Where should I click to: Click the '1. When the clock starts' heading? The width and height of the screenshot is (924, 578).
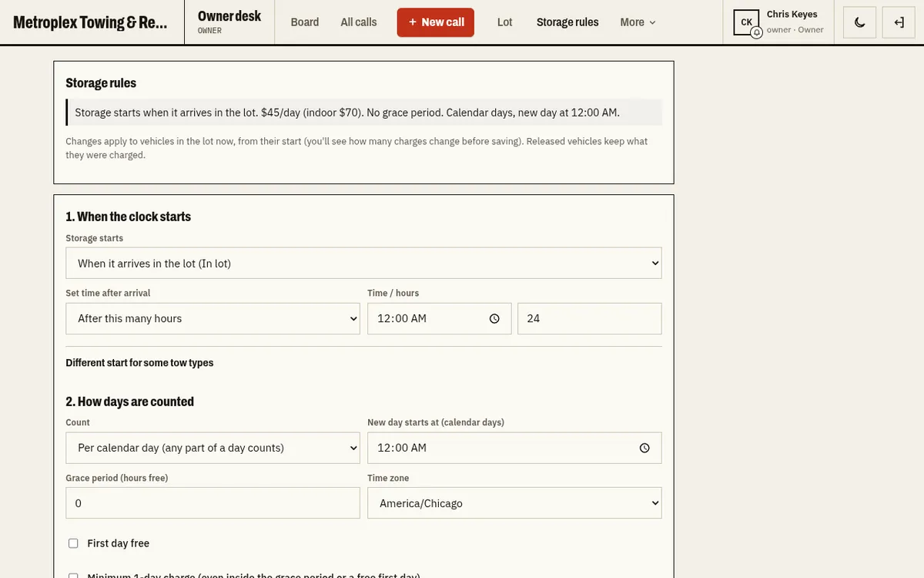point(129,217)
